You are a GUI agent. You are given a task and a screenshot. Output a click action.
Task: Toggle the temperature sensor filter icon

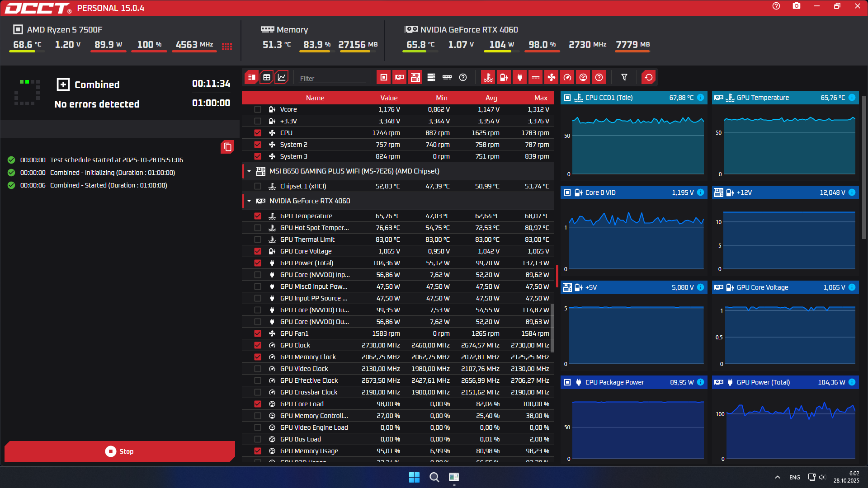(x=488, y=77)
